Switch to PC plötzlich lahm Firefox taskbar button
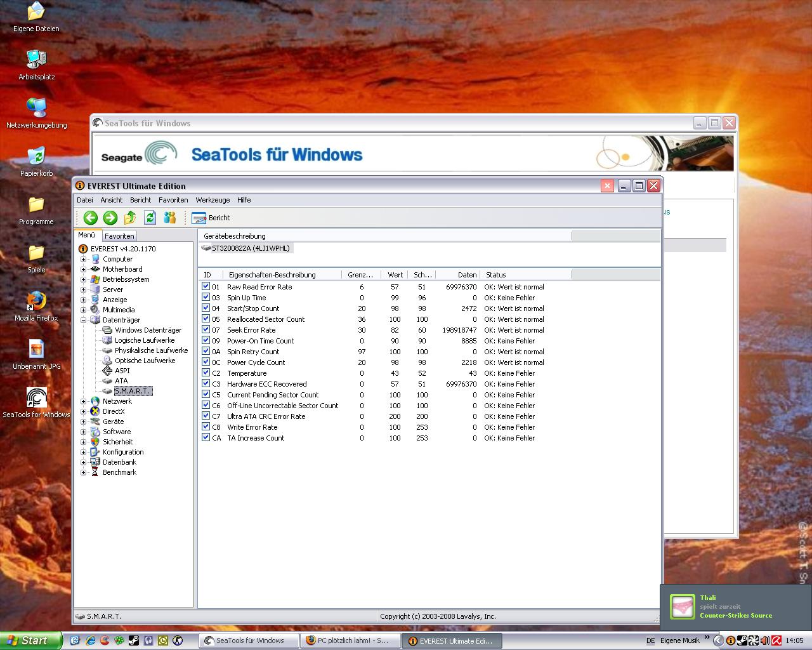The height and width of the screenshot is (650, 812). point(350,641)
